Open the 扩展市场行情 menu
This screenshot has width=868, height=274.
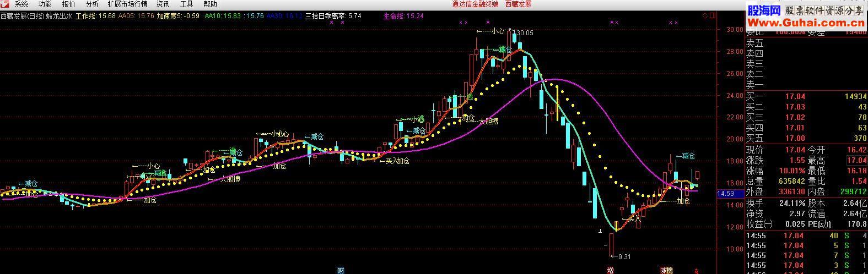click(x=128, y=4)
